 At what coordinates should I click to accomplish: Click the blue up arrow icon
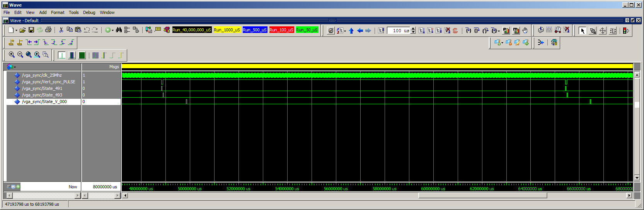click(351, 31)
